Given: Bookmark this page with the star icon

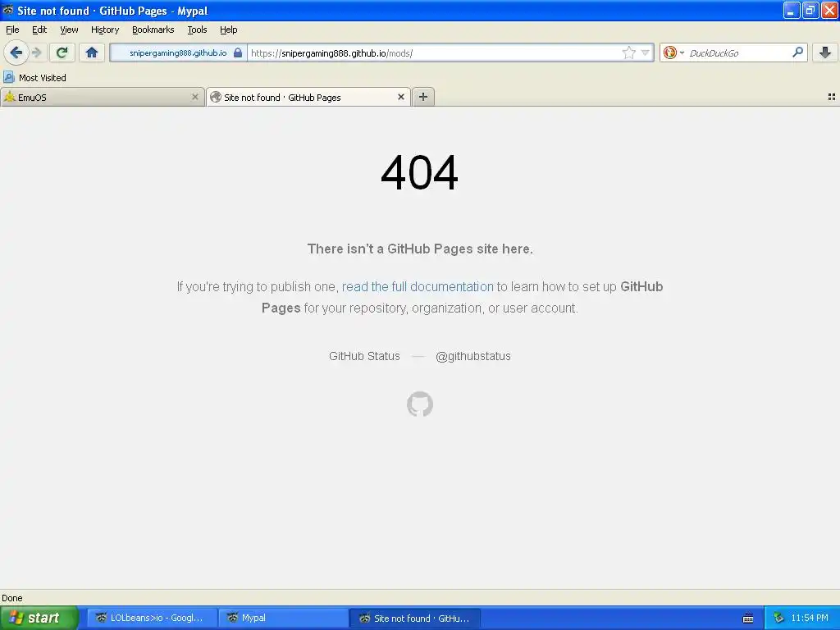Looking at the screenshot, I should point(629,52).
